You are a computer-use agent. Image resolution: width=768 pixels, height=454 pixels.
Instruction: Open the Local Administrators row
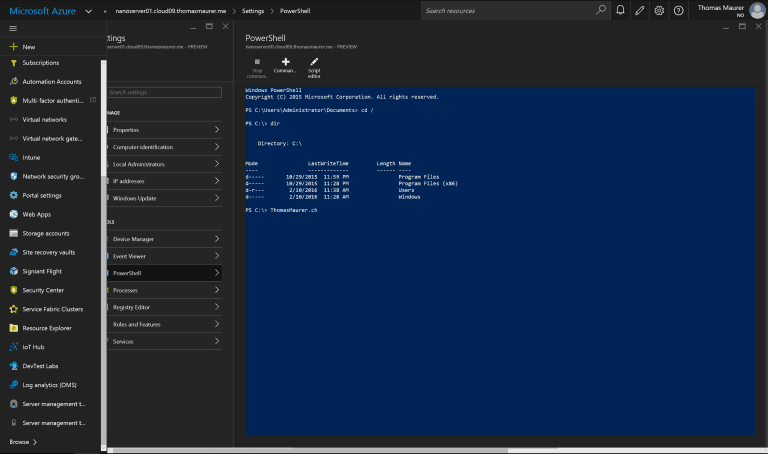click(164, 164)
